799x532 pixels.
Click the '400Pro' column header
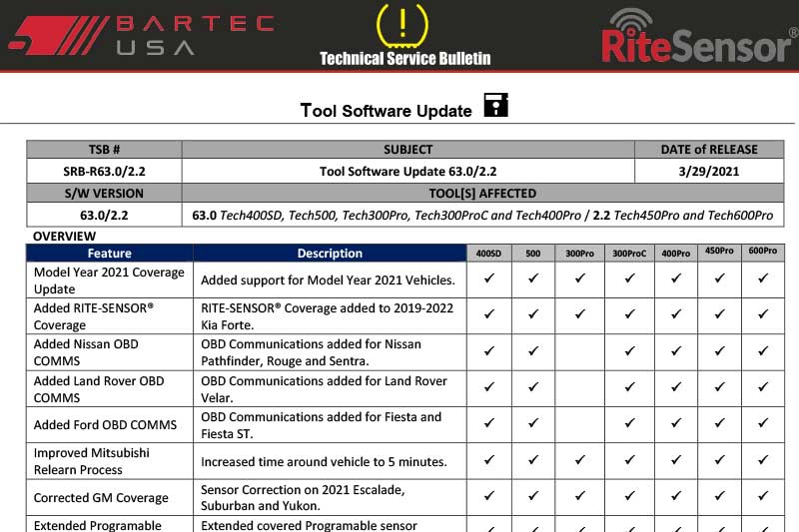[x=676, y=253]
